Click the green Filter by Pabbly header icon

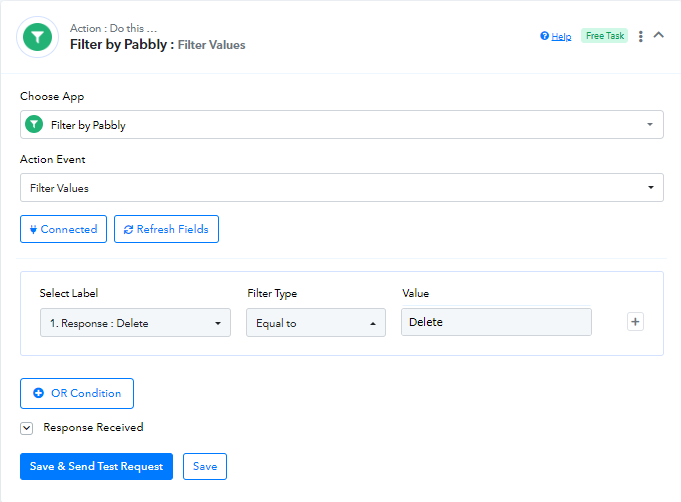tap(37, 37)
